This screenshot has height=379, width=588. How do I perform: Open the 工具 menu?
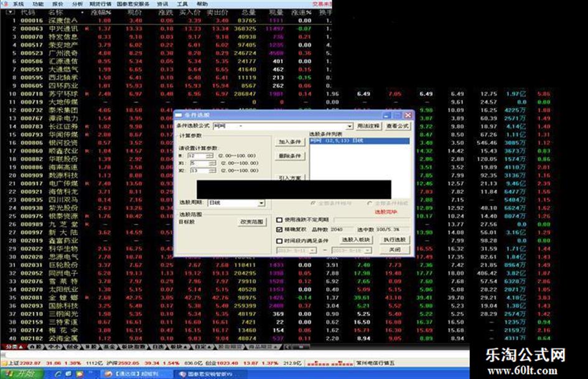182,4
